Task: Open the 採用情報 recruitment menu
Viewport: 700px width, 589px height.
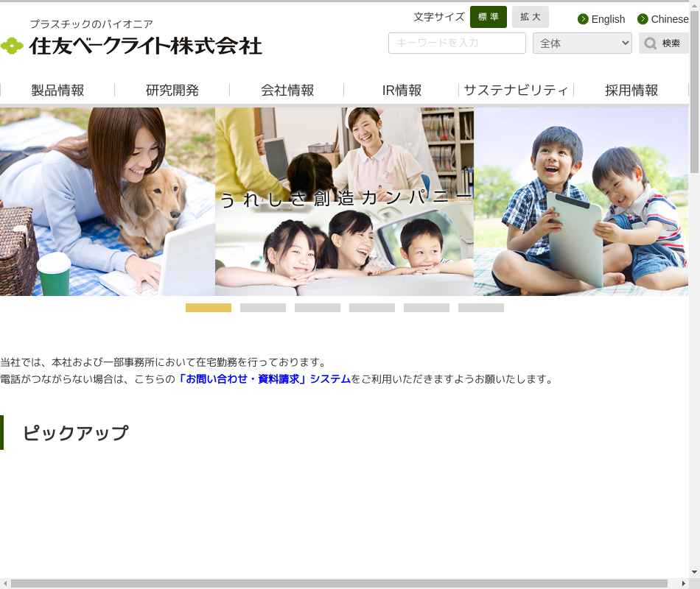Action: [631, 91]
